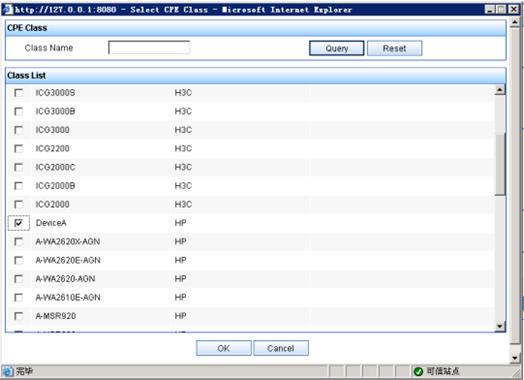Click the CPE Class panel header
The image size is (524, 380).
[x=256, y=28]
